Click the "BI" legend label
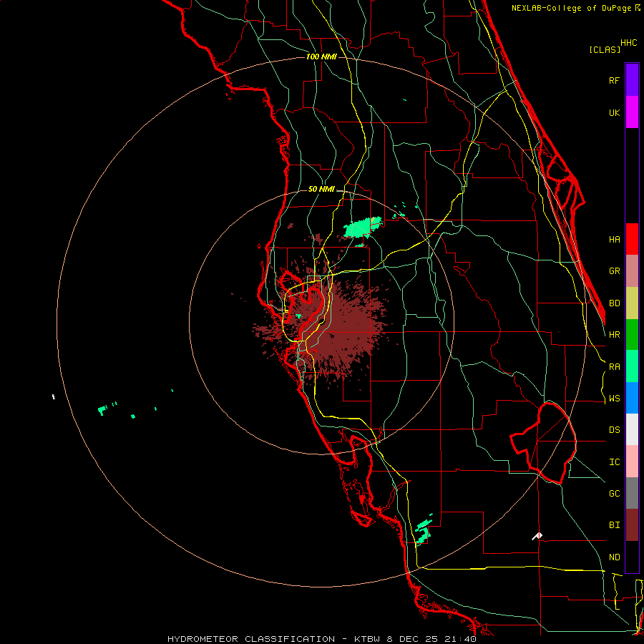644x644 pixels. [x=614, y=525]
